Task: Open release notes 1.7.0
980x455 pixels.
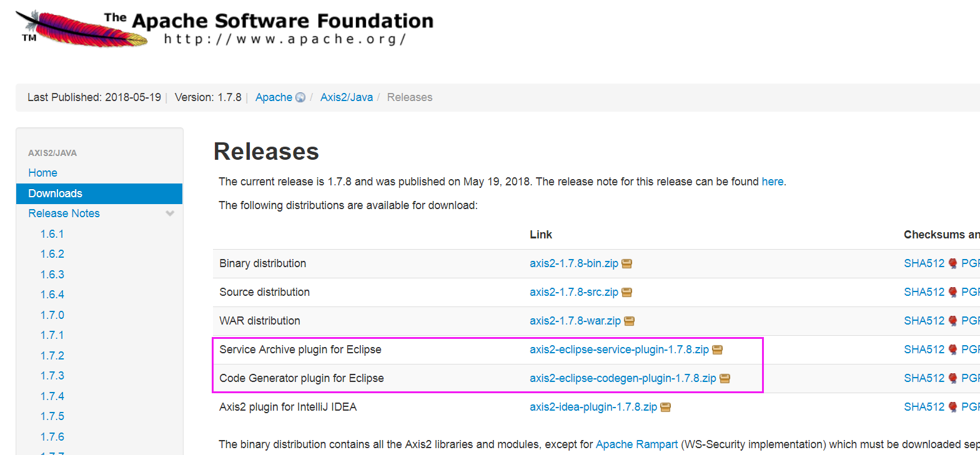Action: tap(52, 315)
